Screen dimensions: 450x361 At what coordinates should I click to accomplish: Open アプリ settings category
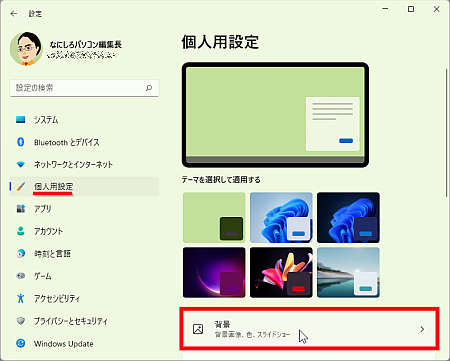pos(84,209)
